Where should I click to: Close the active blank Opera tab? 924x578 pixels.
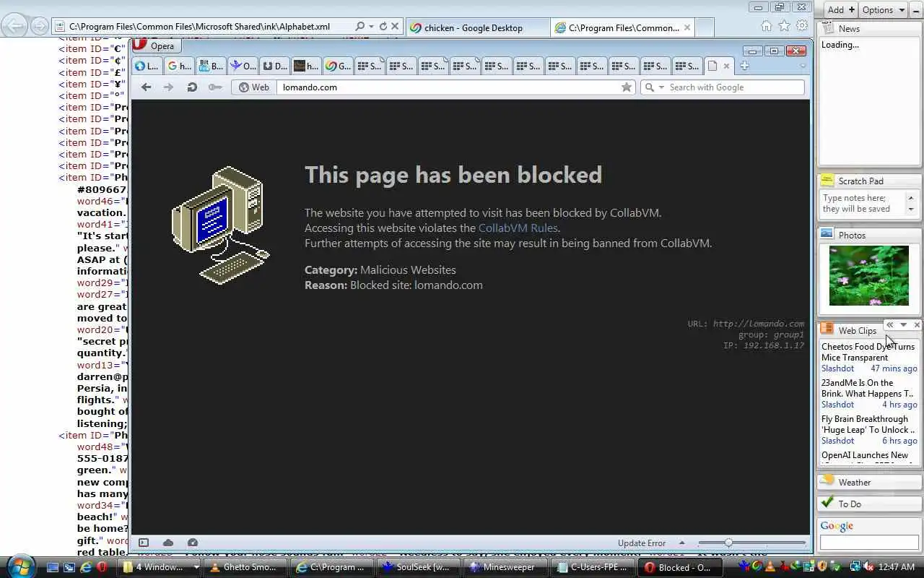[x=726, y=66]
